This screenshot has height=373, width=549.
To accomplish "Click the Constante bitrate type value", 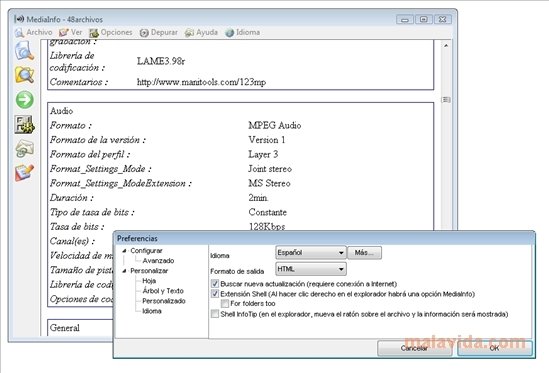I will coord(267,212).
